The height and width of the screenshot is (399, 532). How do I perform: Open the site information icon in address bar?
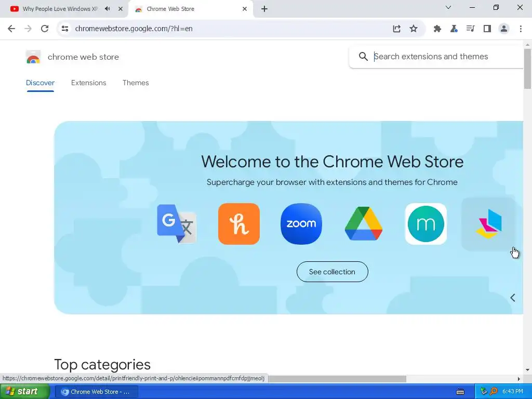(x=65, y=29)
